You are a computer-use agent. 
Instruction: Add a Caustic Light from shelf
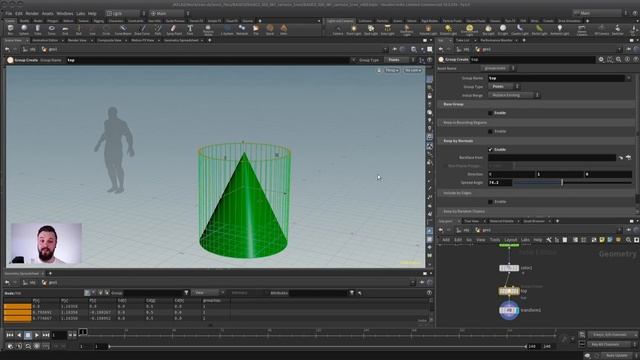[x=520, y=29]
